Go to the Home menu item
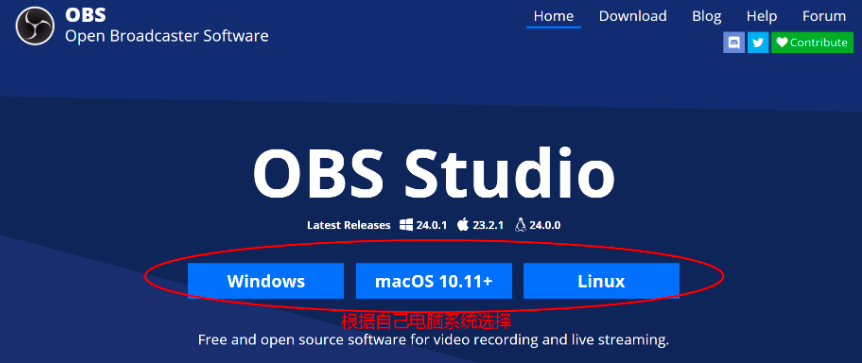The width and height of the screenshot is (862, 363). click(x=554, y=16)
